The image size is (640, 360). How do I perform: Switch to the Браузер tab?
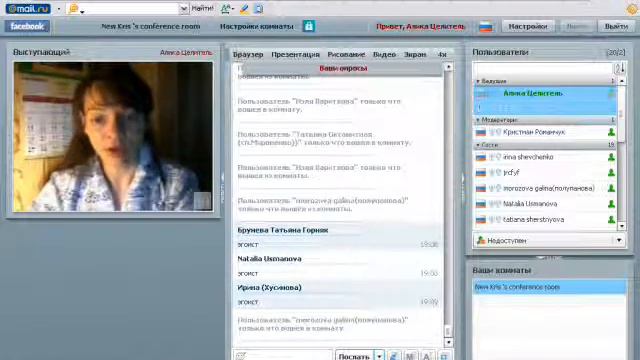(248, 54)
